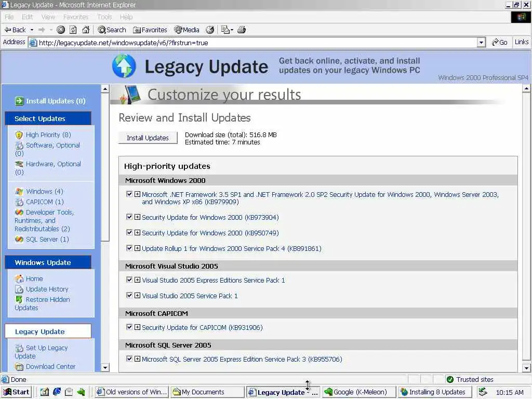
Task: Switch to My Documents taskbar window
Action: pyautogui.click(x=207, y=392)
